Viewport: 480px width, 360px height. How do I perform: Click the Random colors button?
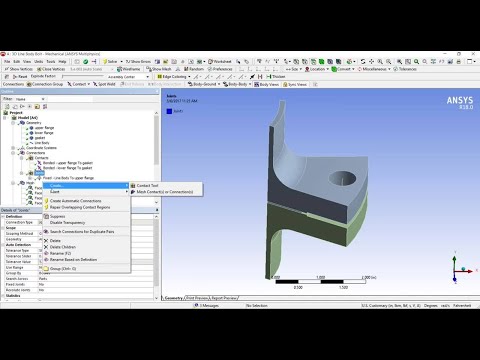[194, 69]
